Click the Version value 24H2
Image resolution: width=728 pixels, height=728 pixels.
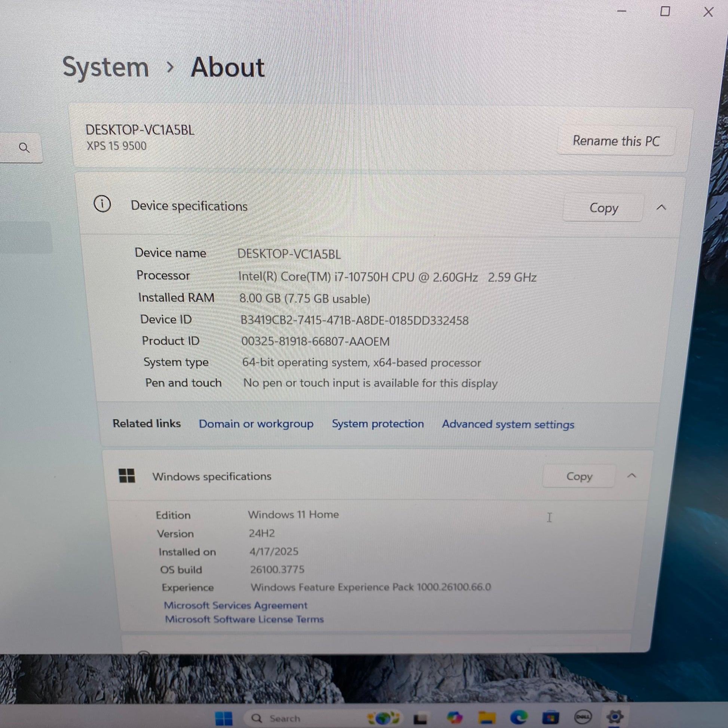point(262,533)
